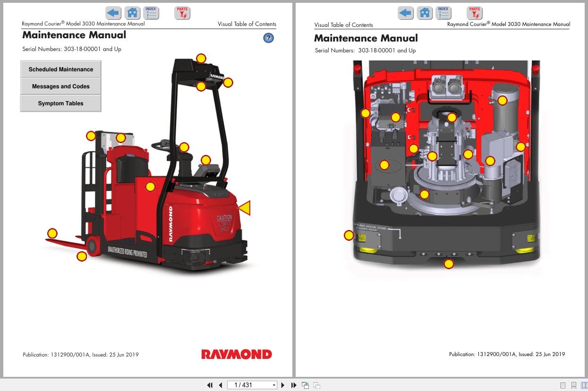Click the hotspot at the overhead guard right corner

pyautogui.click(x=228, y=82)
